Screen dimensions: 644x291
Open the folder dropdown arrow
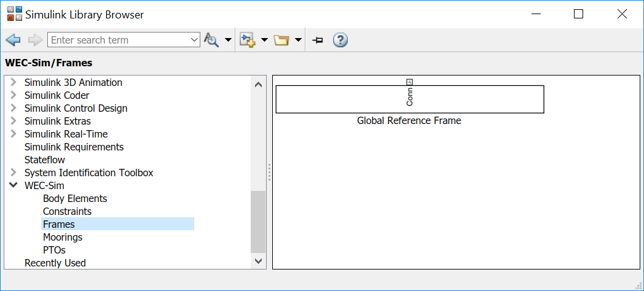point(298,40)
